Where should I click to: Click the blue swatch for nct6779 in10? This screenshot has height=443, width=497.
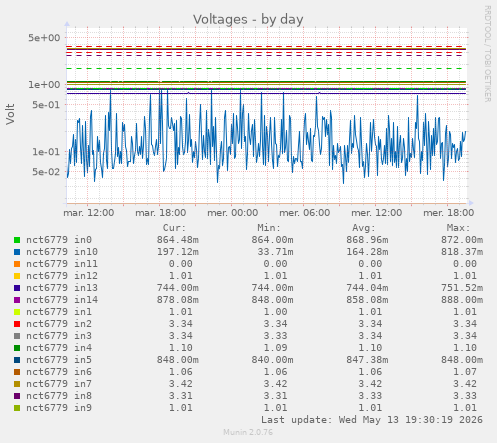[x=17, y=252]
